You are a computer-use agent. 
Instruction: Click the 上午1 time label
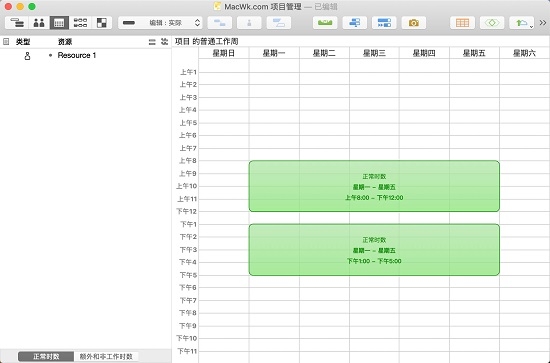[188, 72]
